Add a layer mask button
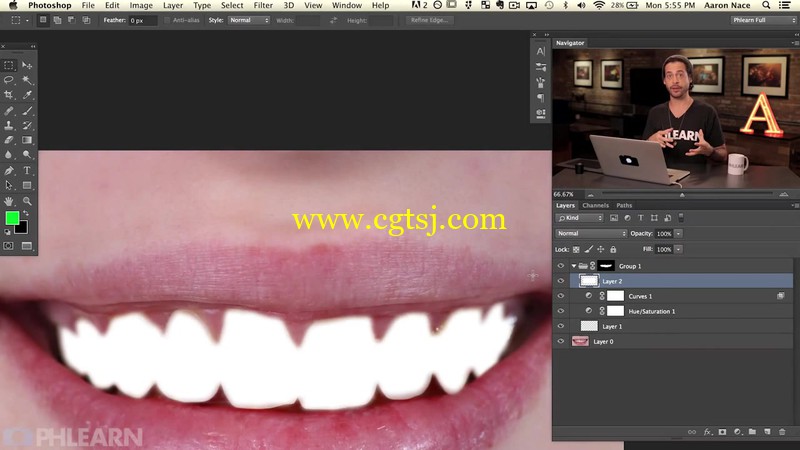 coord(722,432)
